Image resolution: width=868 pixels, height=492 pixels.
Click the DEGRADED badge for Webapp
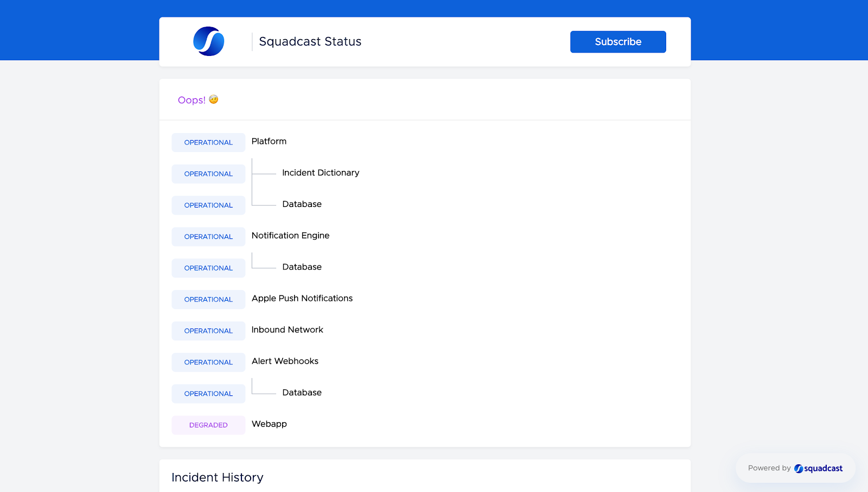click(x=208, y=425)
